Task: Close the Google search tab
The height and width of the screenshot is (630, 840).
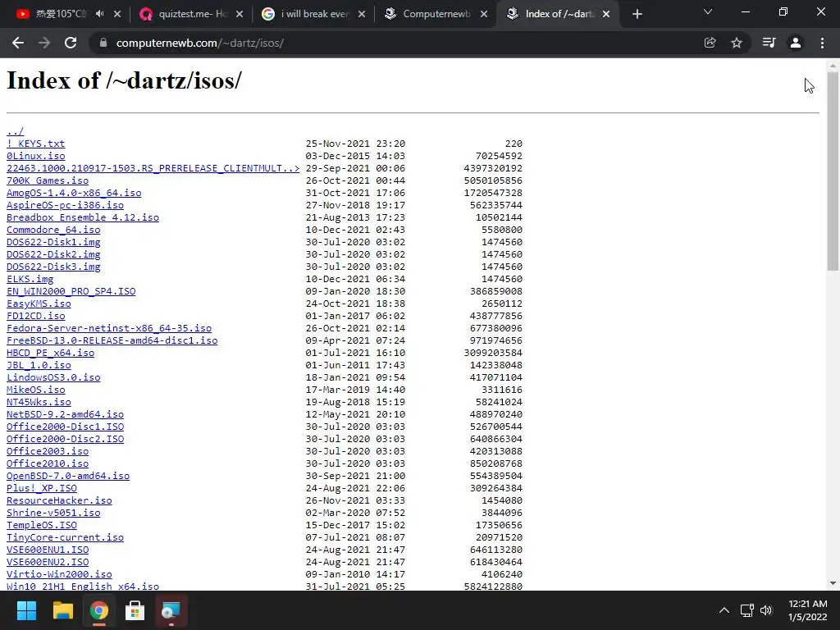Action: [362, 14]
